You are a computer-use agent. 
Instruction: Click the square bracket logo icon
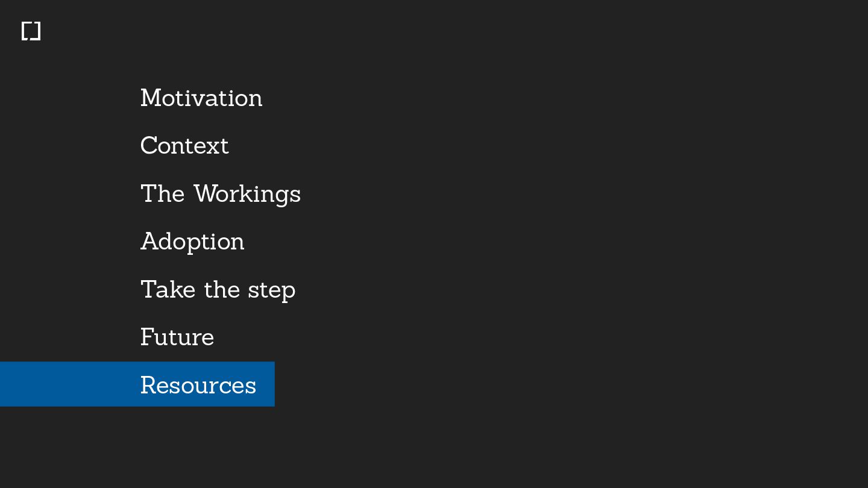pyautogui.click(x=31, y=31)
